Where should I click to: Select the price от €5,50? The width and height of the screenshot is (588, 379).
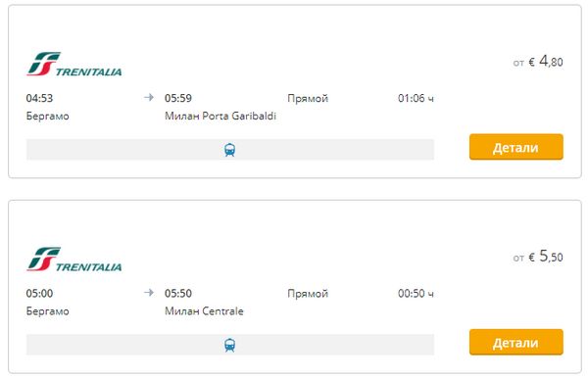(538, 257)
